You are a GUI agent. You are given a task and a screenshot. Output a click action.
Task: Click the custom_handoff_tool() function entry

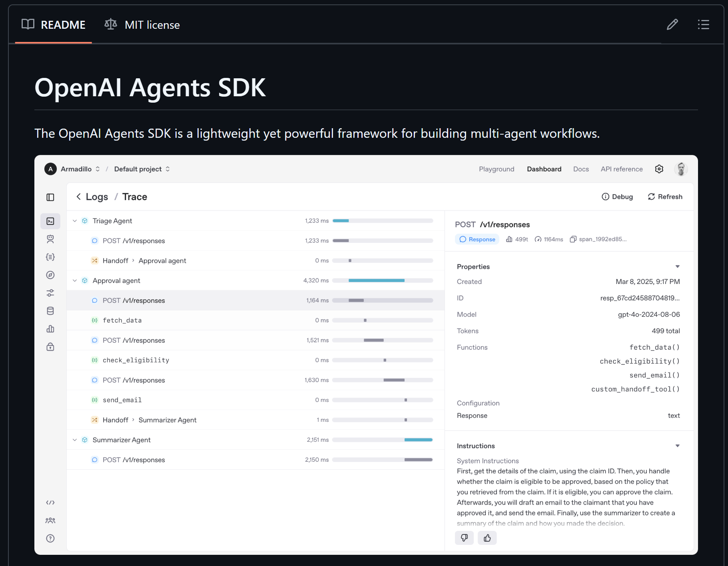click(x=636, y=389)
